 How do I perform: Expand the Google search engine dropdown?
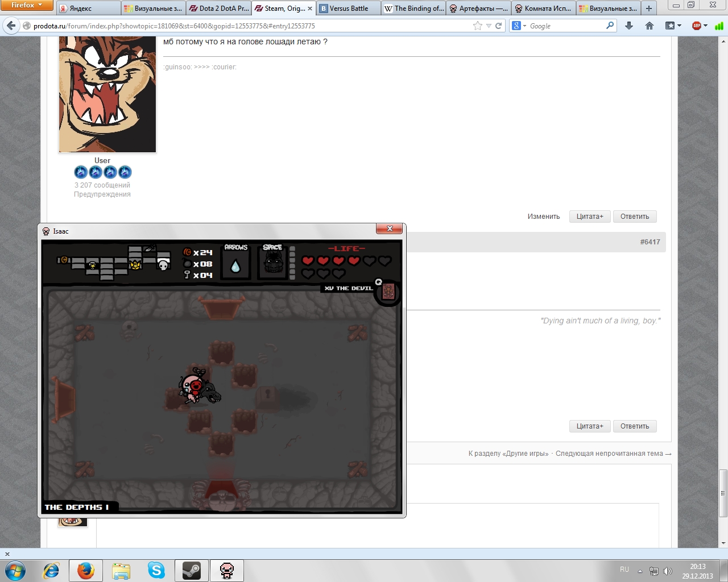(519, 26)
